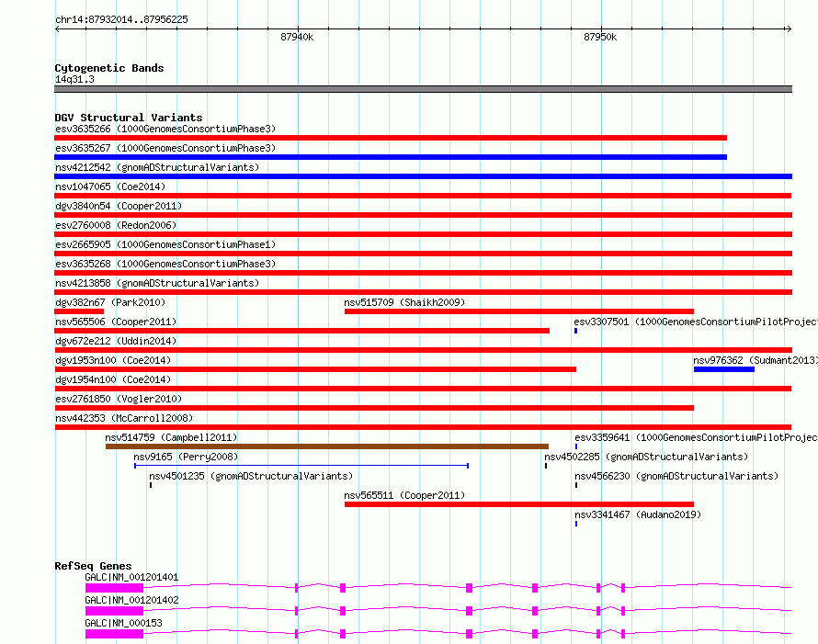This screenshot has height=644, width=818.
Task: Click the brown nsv514759 (Campbell2011) bar
Action: click(x=327, y=446)
